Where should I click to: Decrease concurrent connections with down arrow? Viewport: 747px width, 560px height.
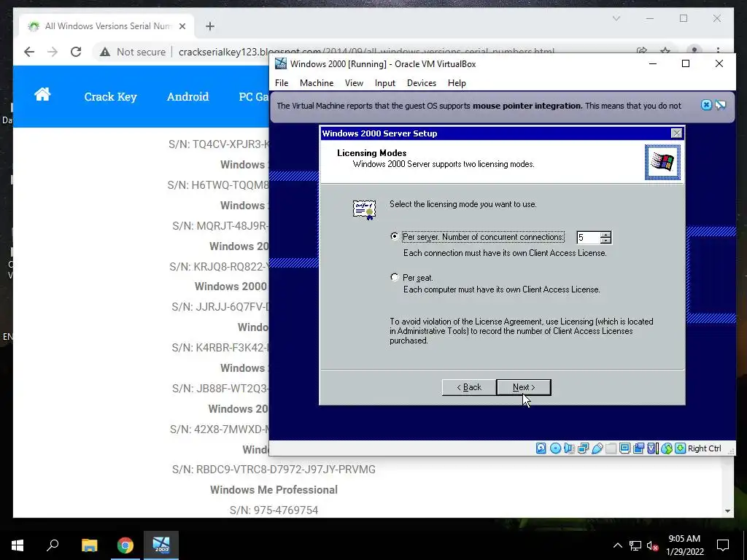pos(605,241)
